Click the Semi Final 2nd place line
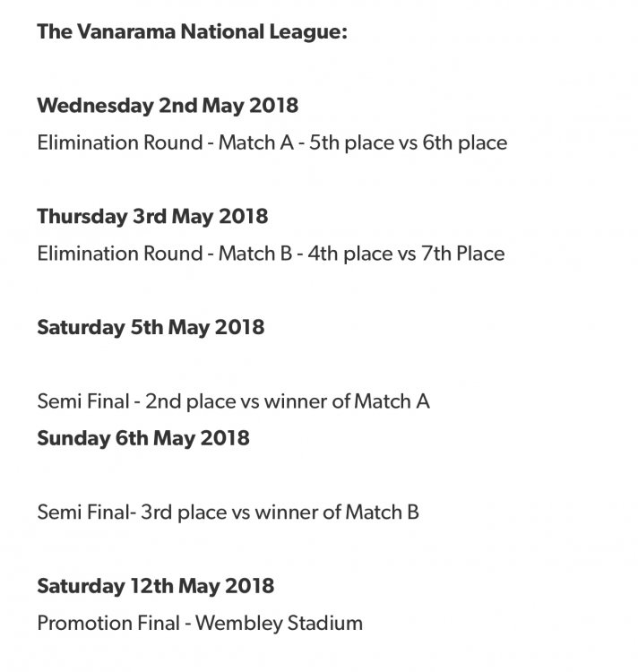 tap(233, 401)
